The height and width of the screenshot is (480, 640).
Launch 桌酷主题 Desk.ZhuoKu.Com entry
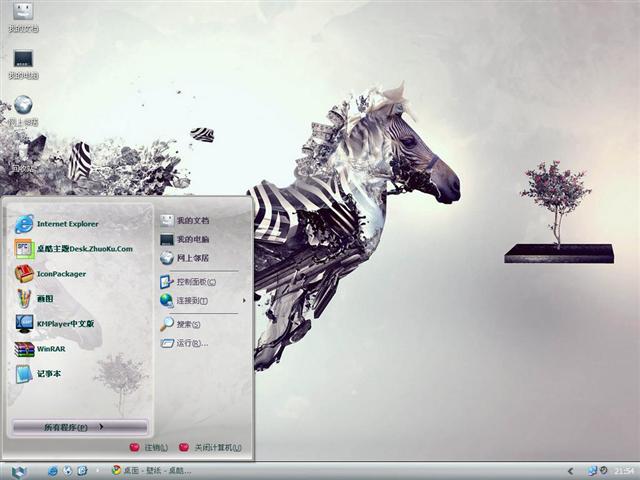tap(73, 249)
